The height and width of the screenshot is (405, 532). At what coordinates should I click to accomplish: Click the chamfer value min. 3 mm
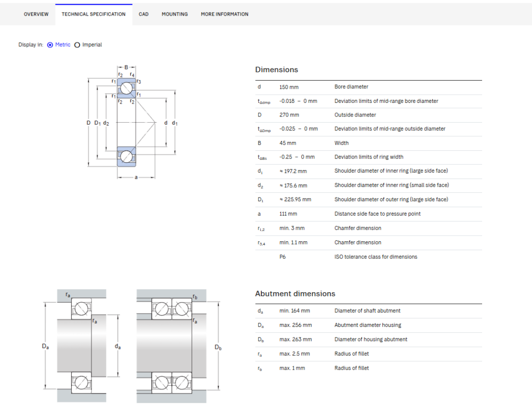292,228
